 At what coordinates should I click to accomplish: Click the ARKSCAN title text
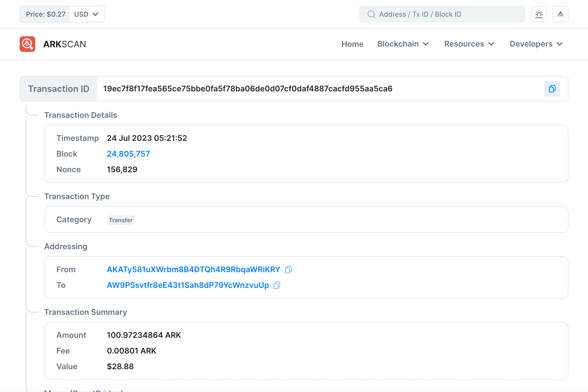tap(65, 44)
